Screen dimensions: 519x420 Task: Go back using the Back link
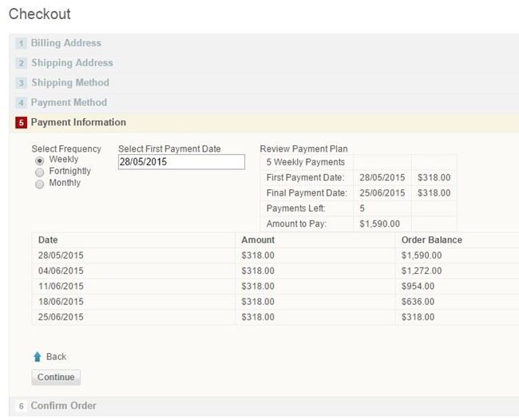56,357
